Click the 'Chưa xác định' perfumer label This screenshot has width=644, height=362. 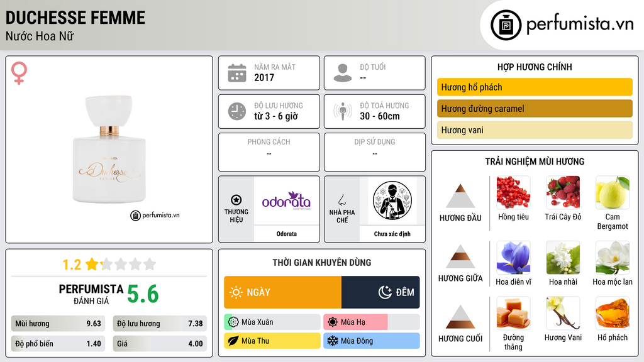(x=392, y=234)
